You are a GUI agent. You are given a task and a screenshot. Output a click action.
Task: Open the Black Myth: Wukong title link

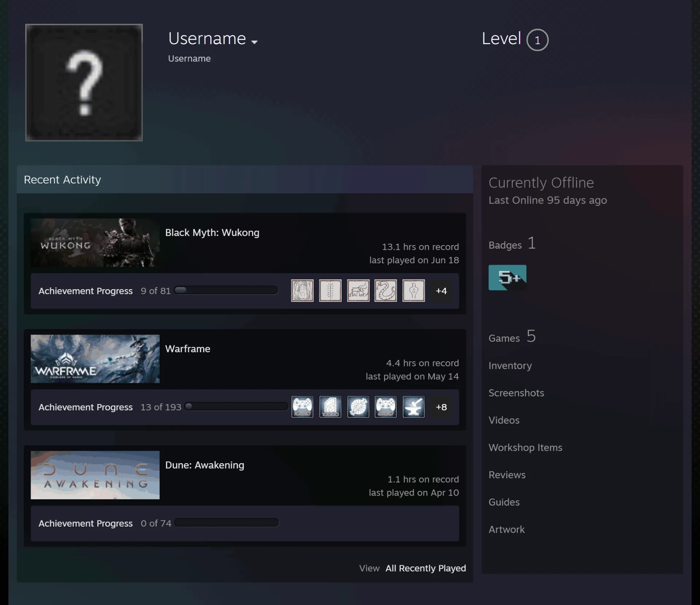point(212,233)
